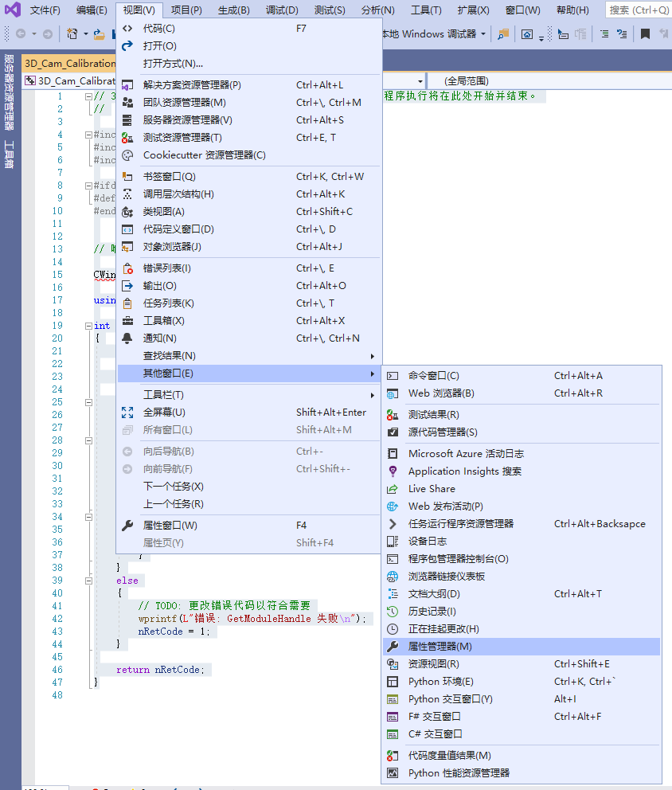672x790 pixels.
Task: Open 程序包管理器控制台
Action: [458, 559]
